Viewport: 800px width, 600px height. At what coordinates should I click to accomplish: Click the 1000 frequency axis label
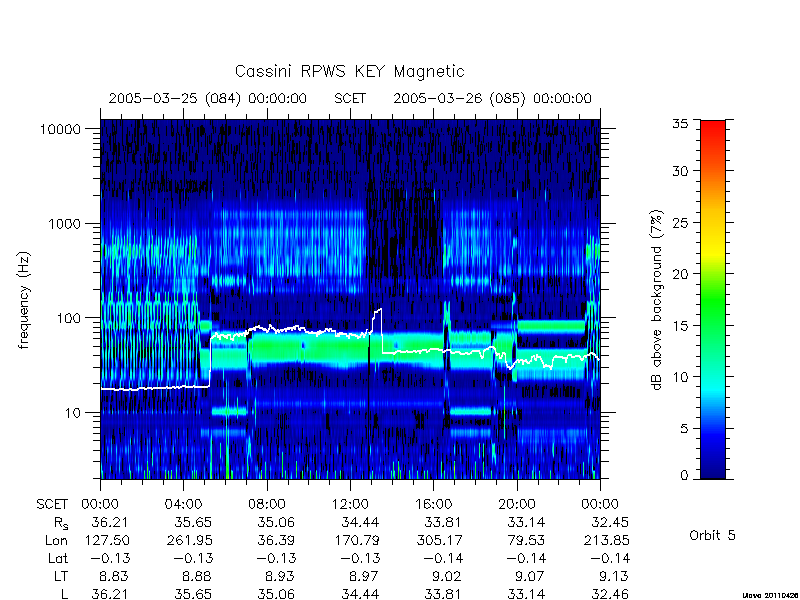point(64,224)
